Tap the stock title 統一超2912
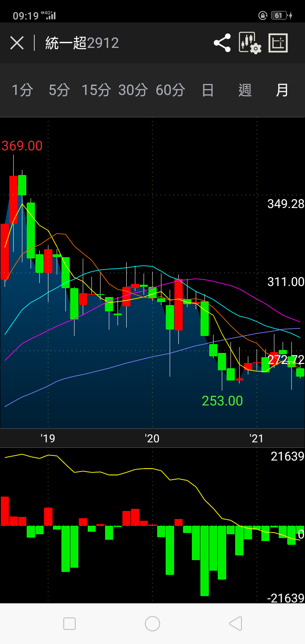 pyautogui.click(x=82, y=43)
